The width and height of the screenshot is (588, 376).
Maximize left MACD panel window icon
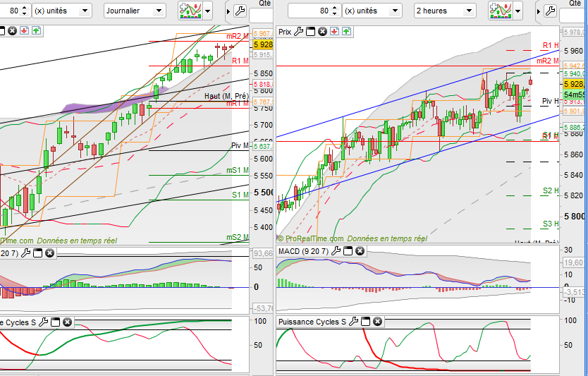[38, 253]
